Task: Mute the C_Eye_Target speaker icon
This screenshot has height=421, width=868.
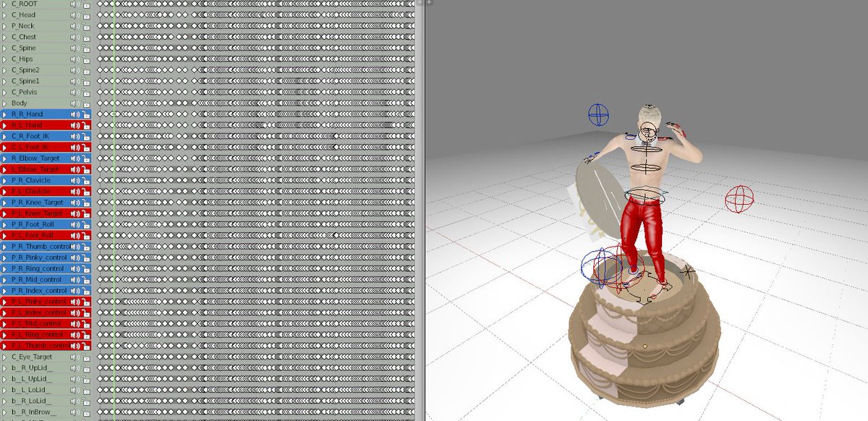Action: (x=75, y=357)
